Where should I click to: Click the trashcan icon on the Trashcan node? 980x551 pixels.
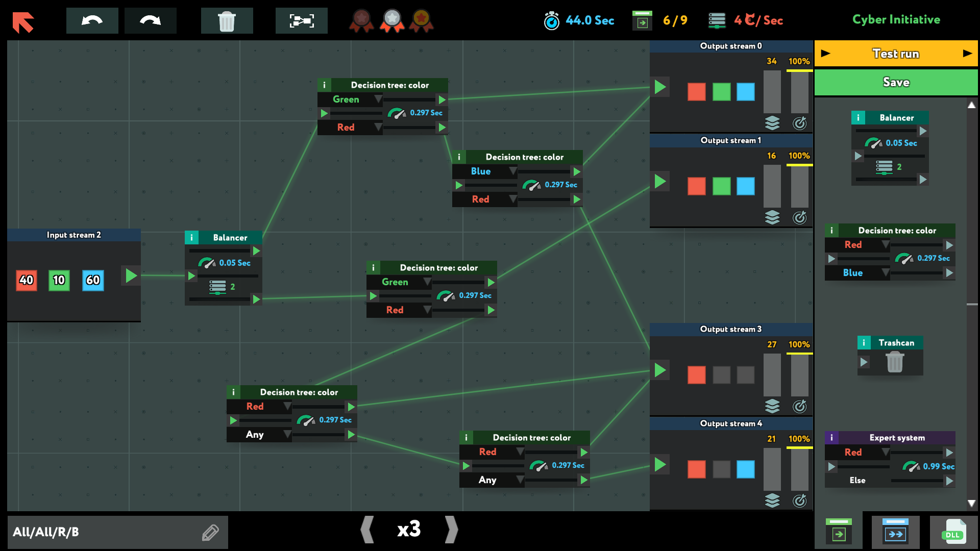(894, 363)
